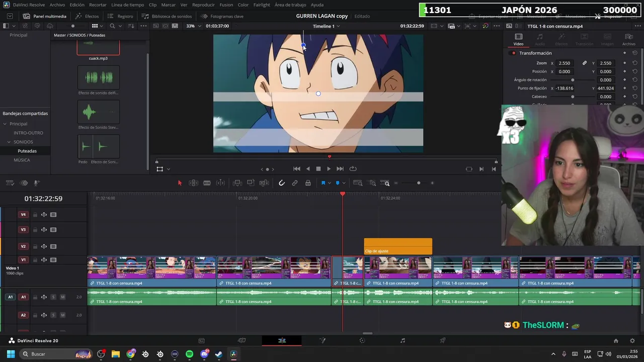Open Timeline 1 name dropdown
This screenshot has height=362, width=644.
(326, 26)
